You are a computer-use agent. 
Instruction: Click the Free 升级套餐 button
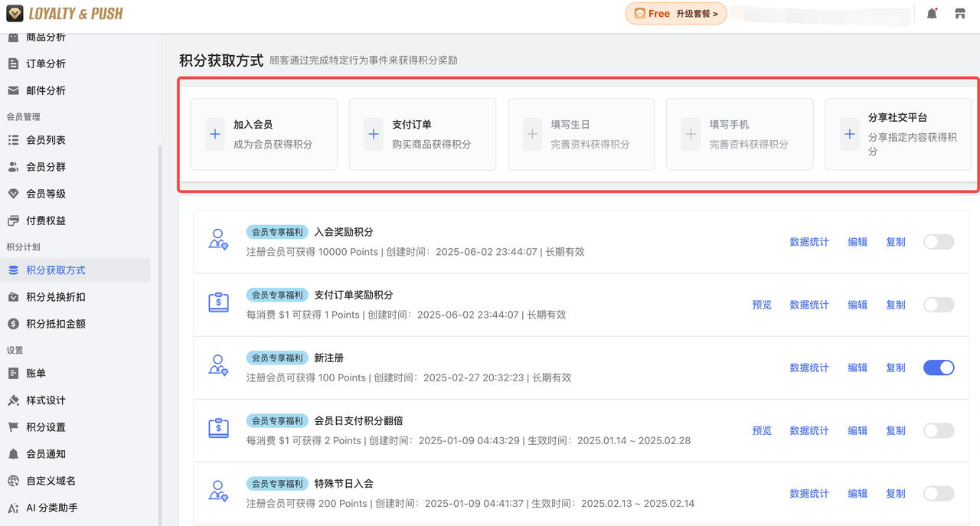[x=676, y=13]
